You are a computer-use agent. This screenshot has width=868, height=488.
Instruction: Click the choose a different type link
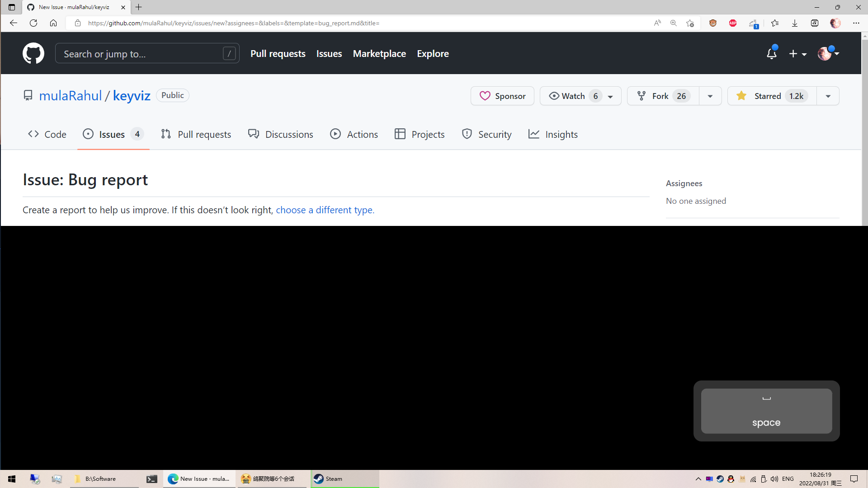coord(325,210)
